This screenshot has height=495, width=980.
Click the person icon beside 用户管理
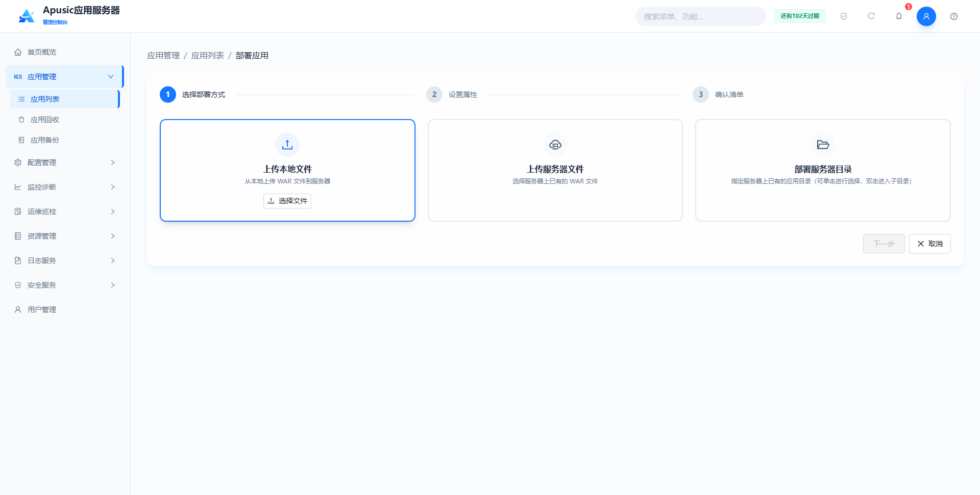[18, 310]
